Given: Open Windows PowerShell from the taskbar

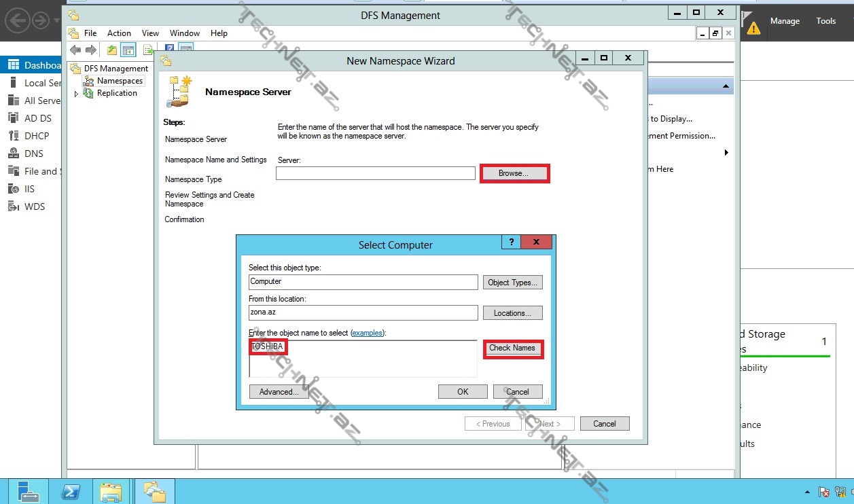Looking at the screenshot, I should pyautogui.click(x=71, y=491).
